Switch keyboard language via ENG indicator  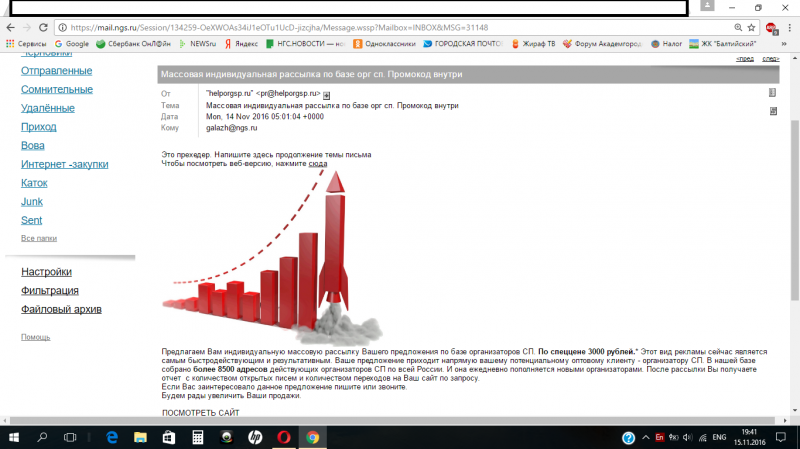718,437
